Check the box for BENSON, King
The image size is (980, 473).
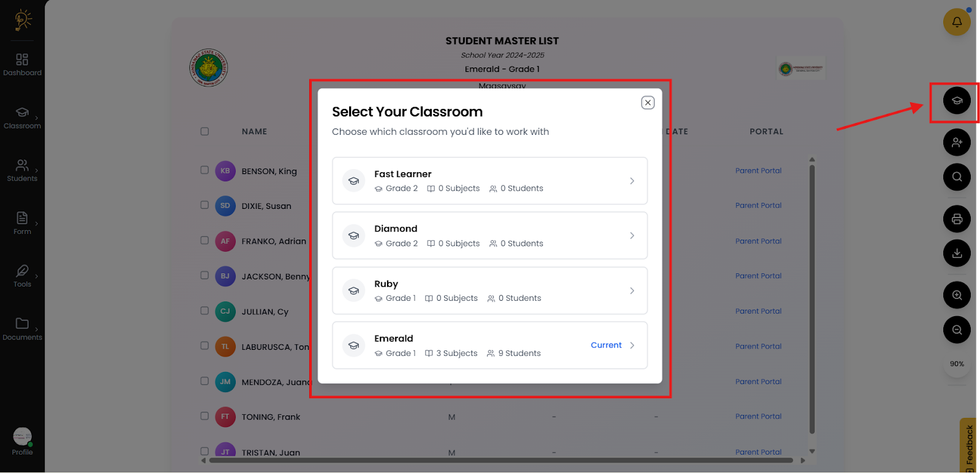(205, 170)
